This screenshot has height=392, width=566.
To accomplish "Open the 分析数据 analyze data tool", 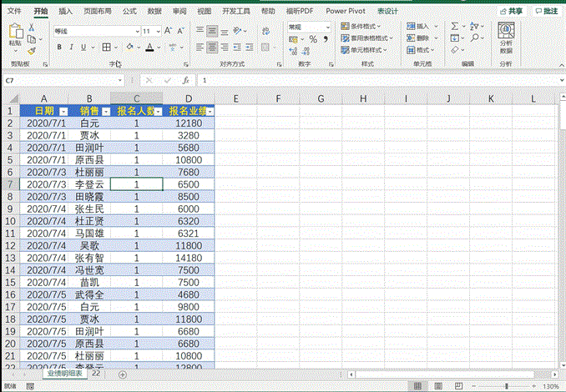I will [506, 38].
